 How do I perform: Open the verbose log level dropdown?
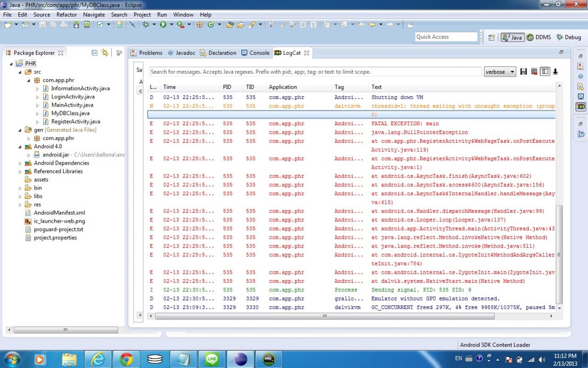[x=500, y=72]
